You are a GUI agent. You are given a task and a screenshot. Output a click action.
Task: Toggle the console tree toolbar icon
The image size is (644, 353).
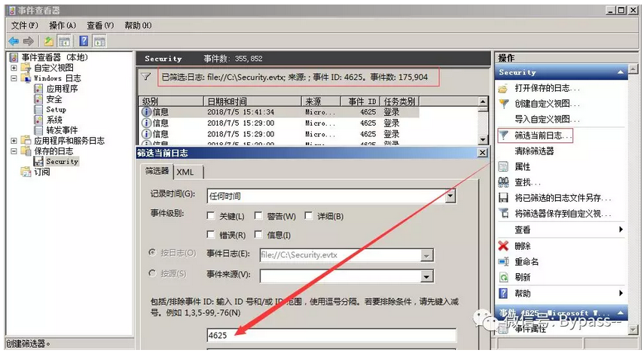click(x=64, y=41)
